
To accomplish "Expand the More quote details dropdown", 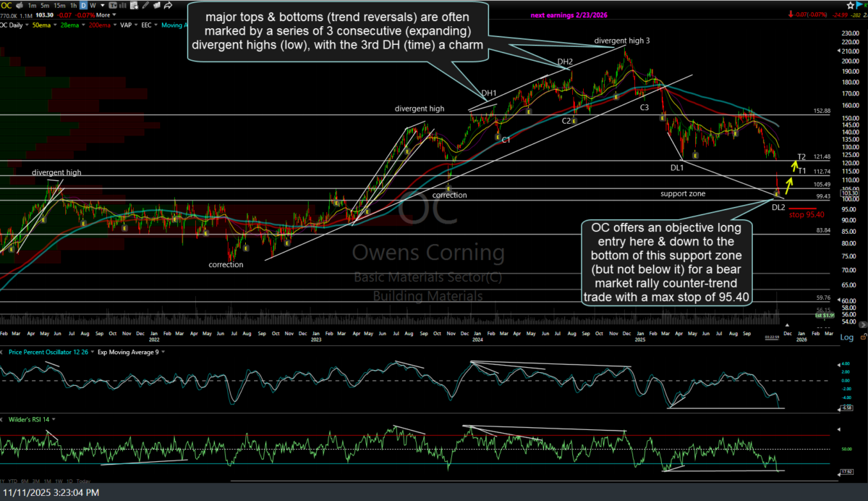I will (106, 14).
